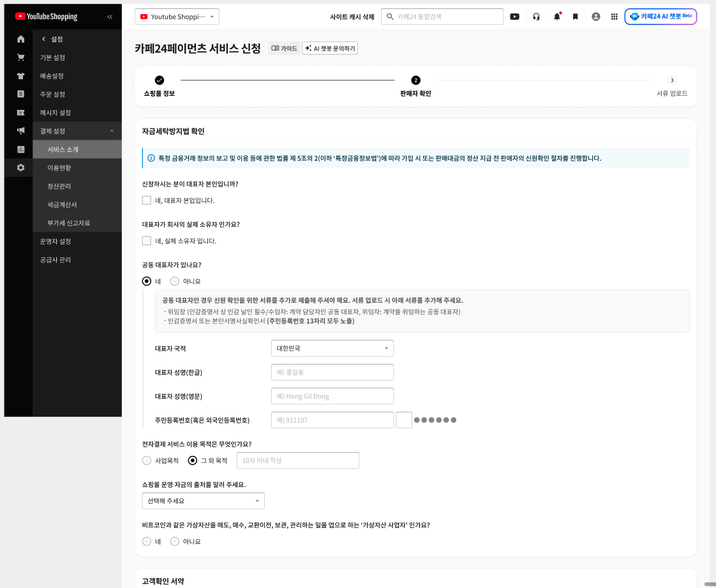Open the apps grid icon
This screenshot has width=716, height=588.
pos(614,17)
